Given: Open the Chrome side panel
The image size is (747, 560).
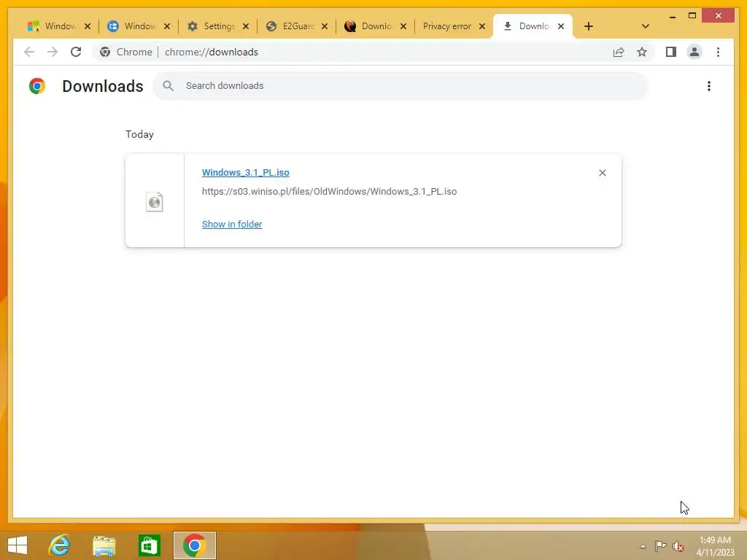Looking at the screenshot, I should coord(671,52).
